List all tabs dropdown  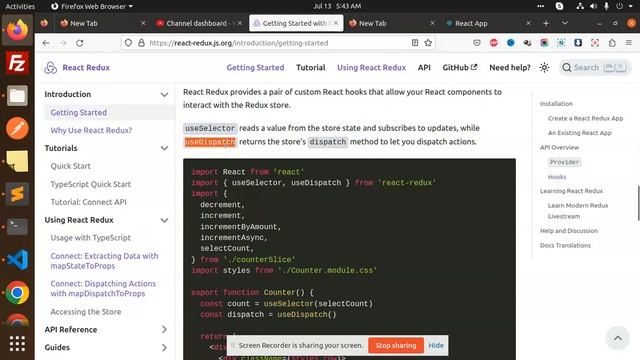[x=565, y=23]
